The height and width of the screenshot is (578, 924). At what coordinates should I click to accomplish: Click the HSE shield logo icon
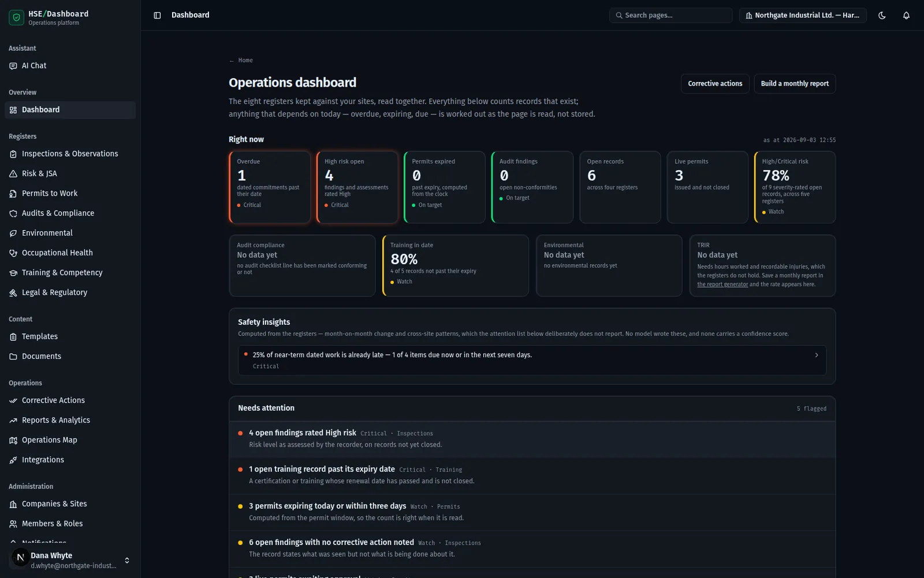(x=16, y=17)
